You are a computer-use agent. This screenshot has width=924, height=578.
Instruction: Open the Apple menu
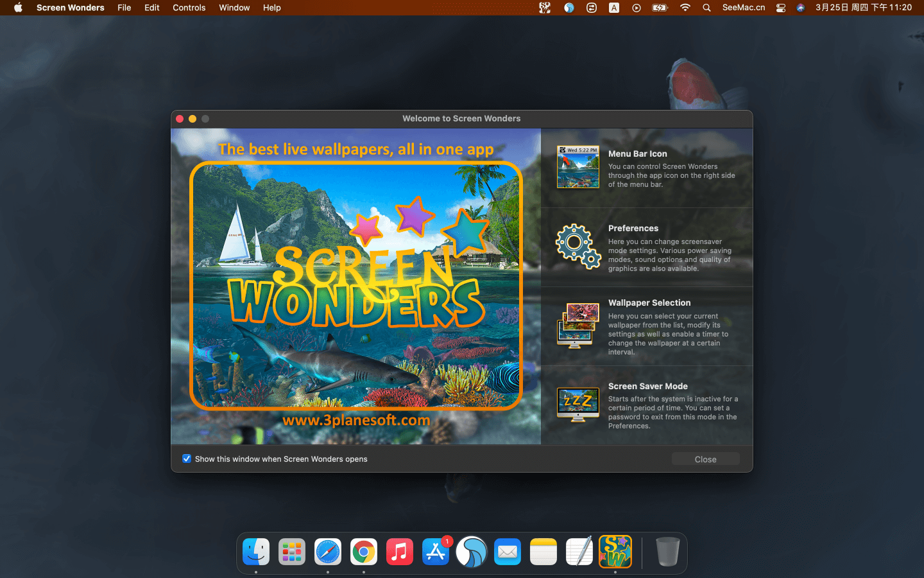click(x=17, y=8)
